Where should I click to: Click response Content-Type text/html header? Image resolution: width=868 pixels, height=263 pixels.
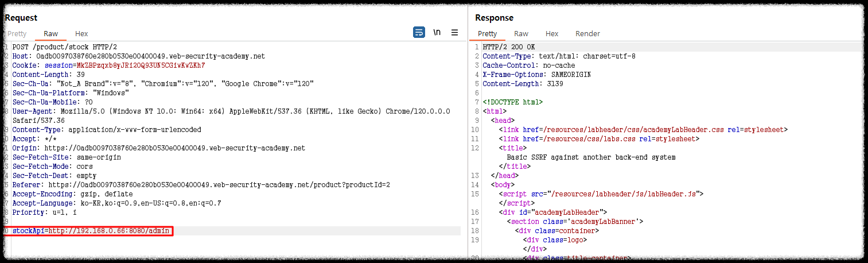pos(559,56)
